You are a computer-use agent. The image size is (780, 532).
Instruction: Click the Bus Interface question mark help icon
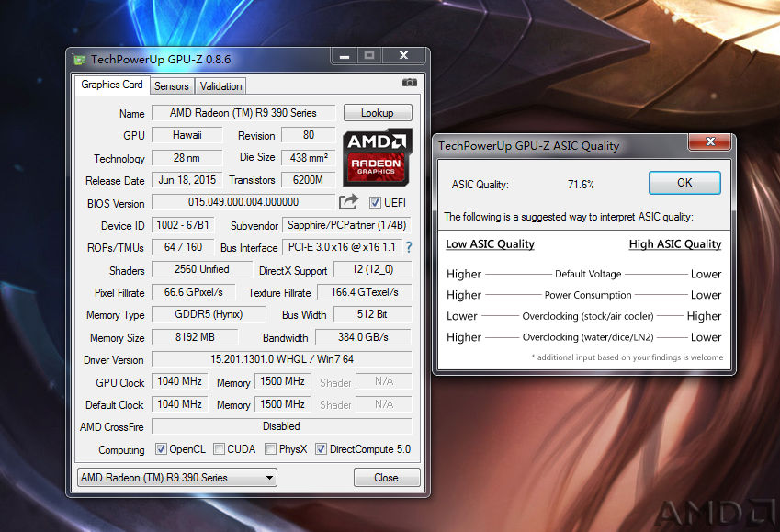(x=409, y=247)
